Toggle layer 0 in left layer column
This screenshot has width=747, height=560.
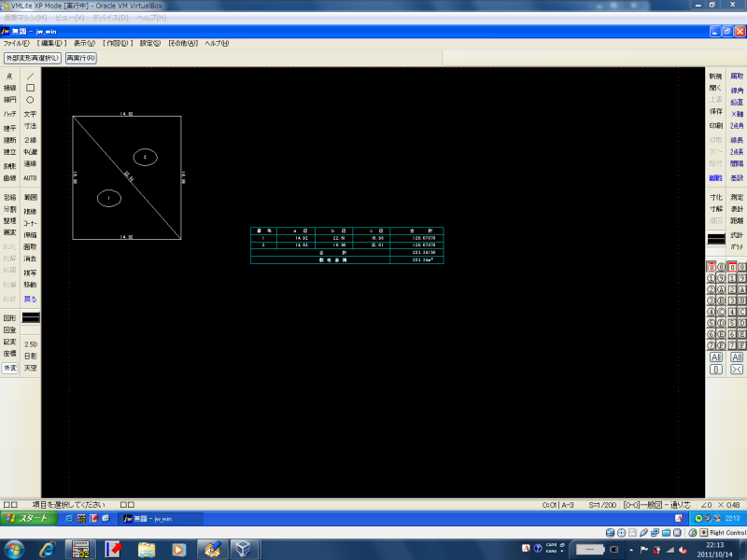point(712,268)
